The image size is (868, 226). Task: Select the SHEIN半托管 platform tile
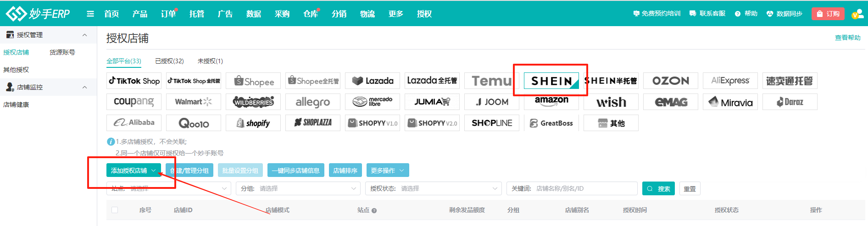(x=611, y=81)
